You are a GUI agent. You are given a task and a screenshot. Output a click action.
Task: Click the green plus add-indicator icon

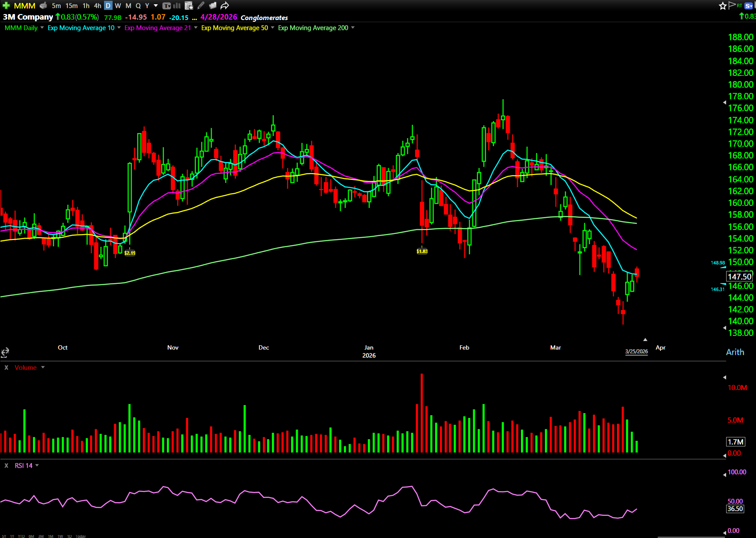click(x=6, y=6)
